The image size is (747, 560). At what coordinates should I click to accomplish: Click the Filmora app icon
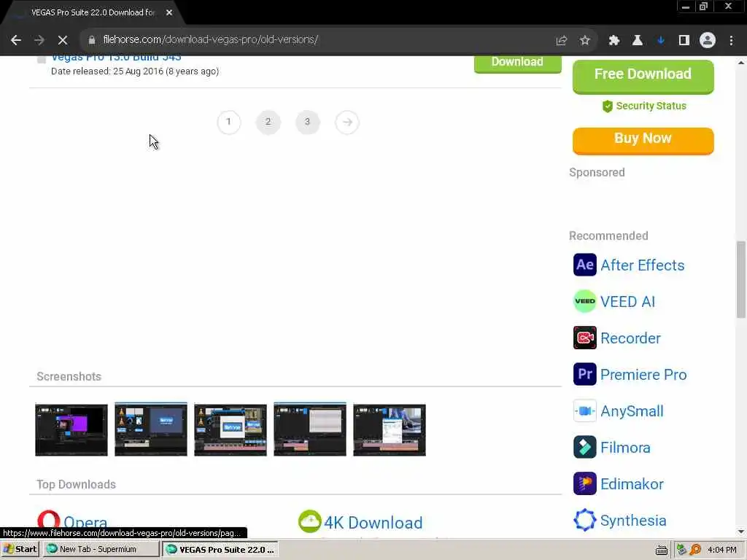tap(584, 447)
